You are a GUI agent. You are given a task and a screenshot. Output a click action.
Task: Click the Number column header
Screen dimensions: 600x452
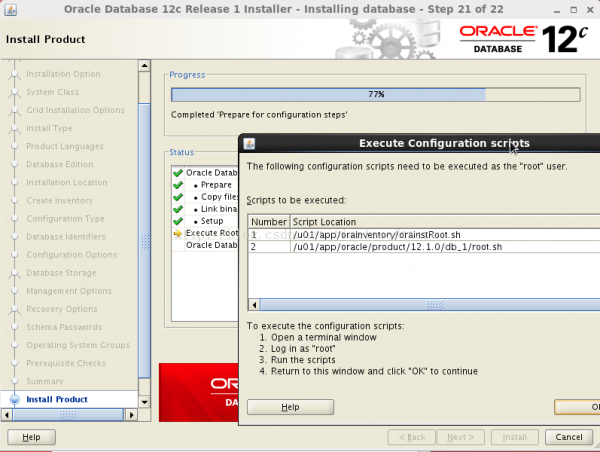(269, 222)
